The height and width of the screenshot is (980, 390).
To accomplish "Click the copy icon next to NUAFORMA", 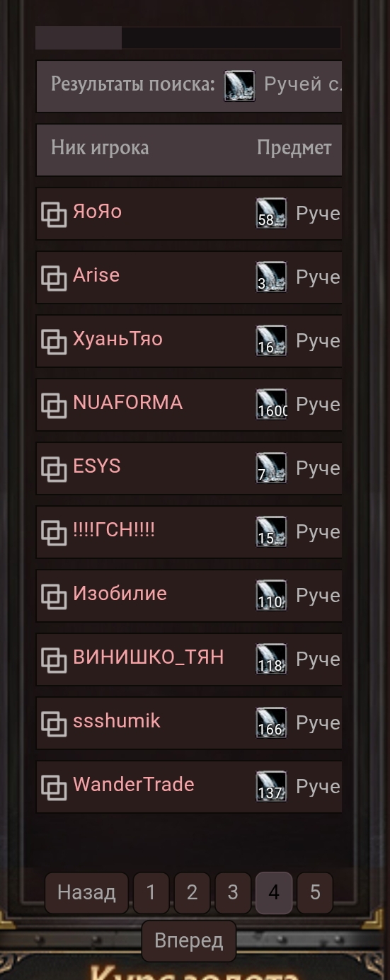I will click(54, 405).
